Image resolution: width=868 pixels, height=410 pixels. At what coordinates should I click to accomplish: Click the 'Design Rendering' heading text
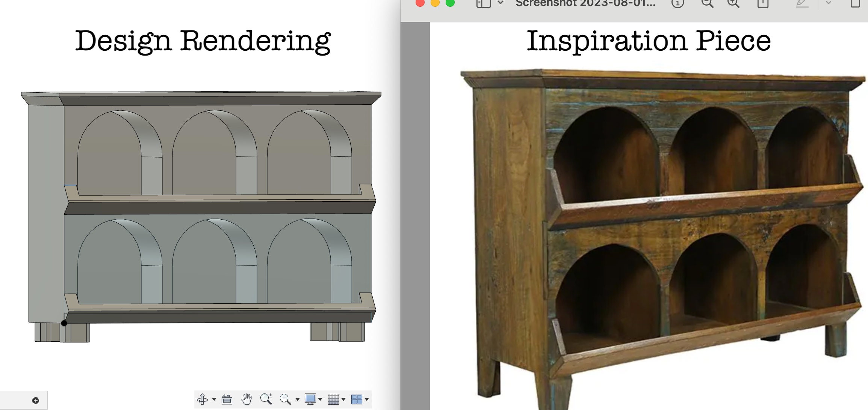tap(203, 41)
